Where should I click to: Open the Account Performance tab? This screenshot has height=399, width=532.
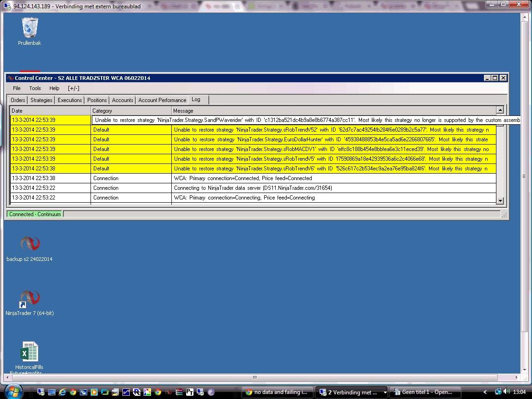162,100
